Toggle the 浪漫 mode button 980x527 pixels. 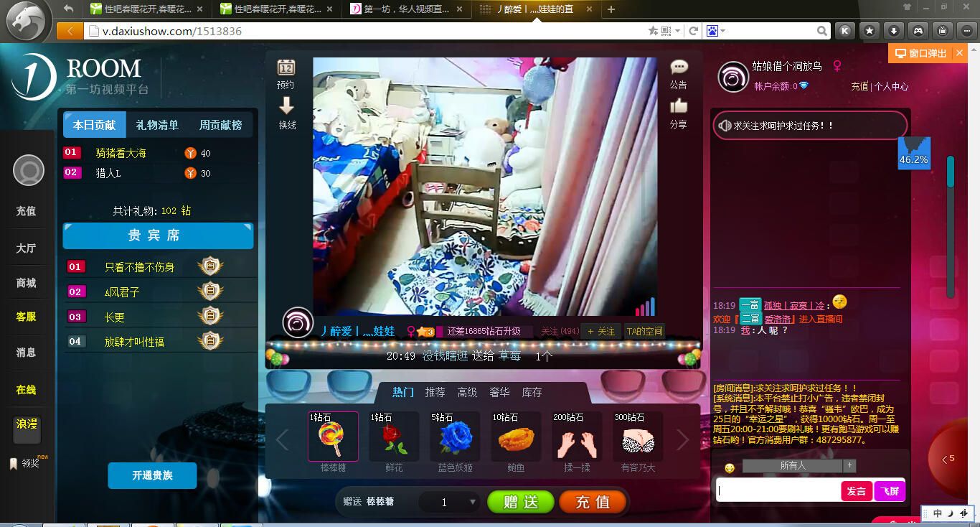(27, 429)
